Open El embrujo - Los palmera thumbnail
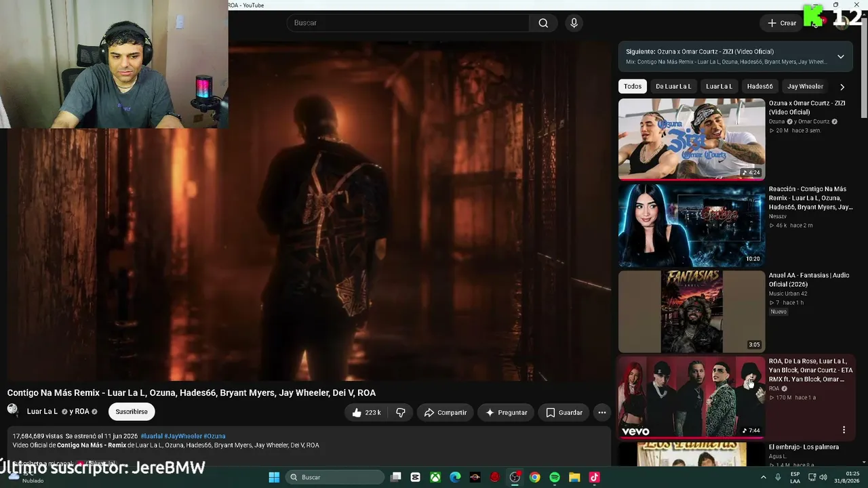This screenshot has width=868, height=488. pos(692,454)
